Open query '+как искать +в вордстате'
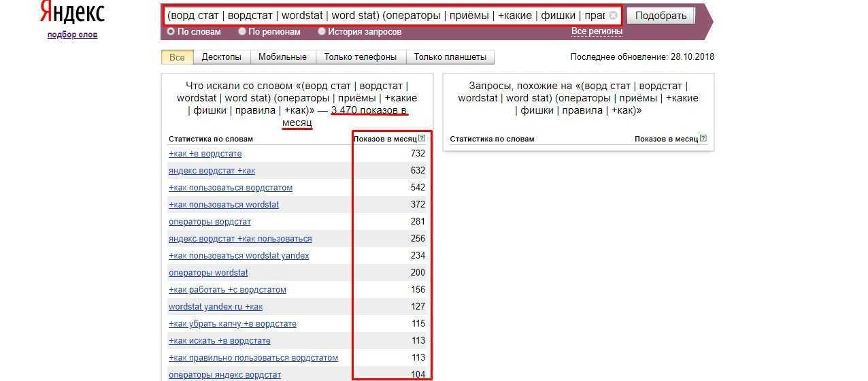 coord(220,341)
